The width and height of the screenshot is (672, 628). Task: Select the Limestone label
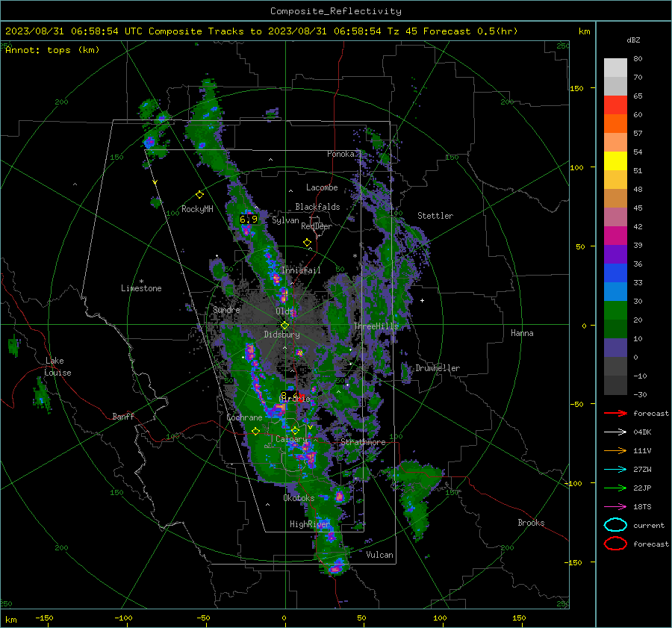click(x=141, y=288)
